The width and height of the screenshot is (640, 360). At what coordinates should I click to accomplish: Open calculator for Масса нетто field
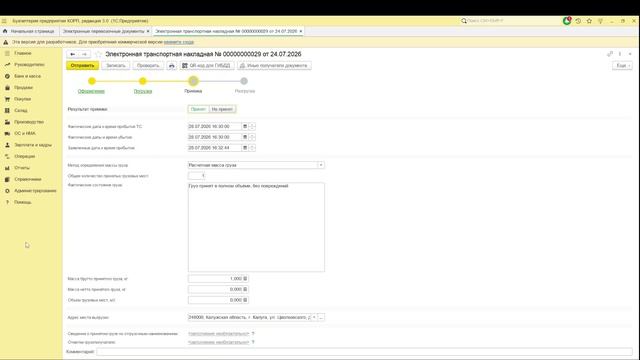(245, 289)
